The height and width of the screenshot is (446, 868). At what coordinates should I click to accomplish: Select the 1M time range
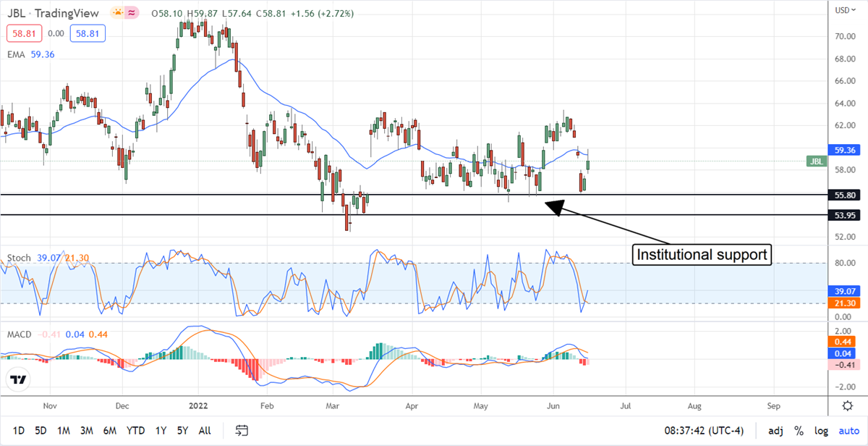click(63, 430)
